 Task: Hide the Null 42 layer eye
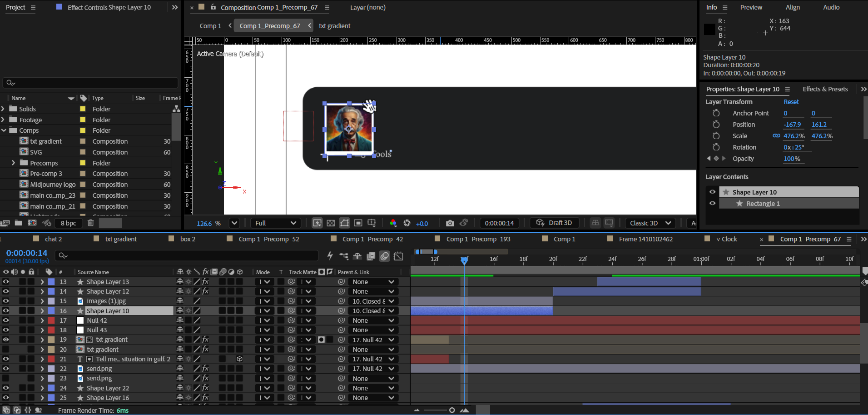click(6, 320)
